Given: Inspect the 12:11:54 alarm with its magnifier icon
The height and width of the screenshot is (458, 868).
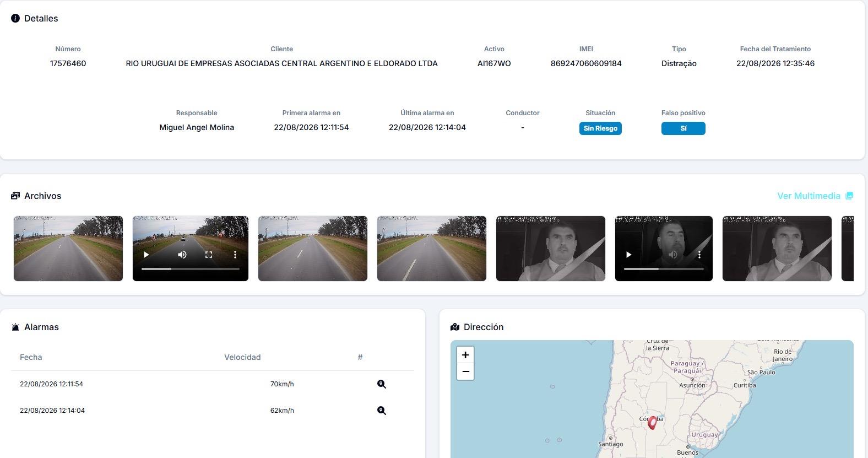Looking at the screenshot, I should click(382, 384).
